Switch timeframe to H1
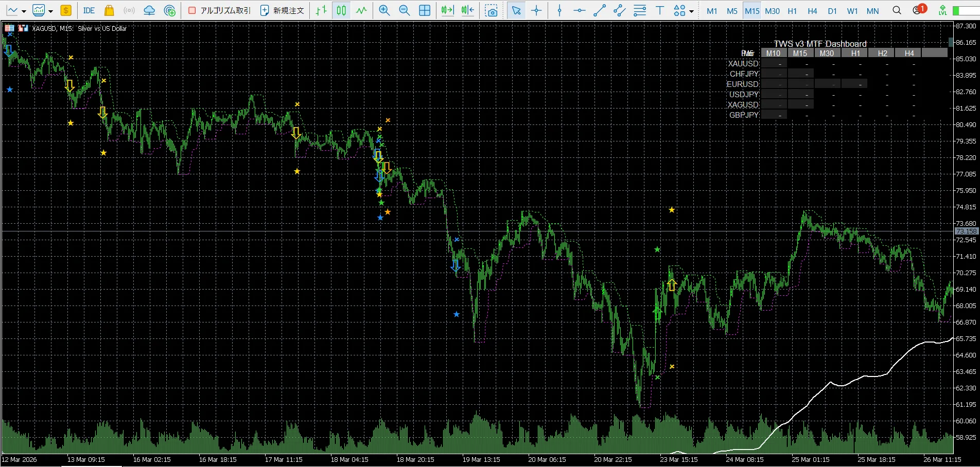Screen dimensions: 980x467 click(792, 11)
